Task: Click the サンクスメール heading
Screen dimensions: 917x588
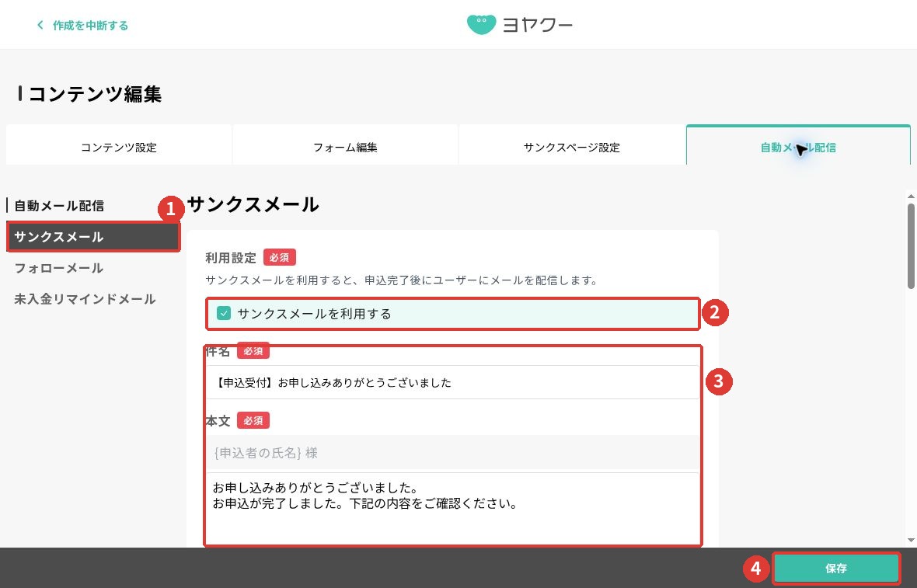Action: tap(253, 204)
